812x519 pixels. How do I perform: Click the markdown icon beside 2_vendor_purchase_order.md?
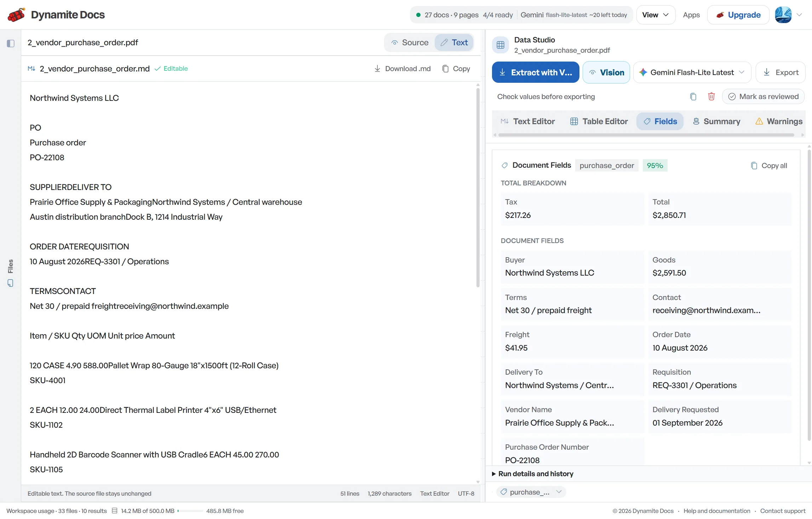[31, 69]
